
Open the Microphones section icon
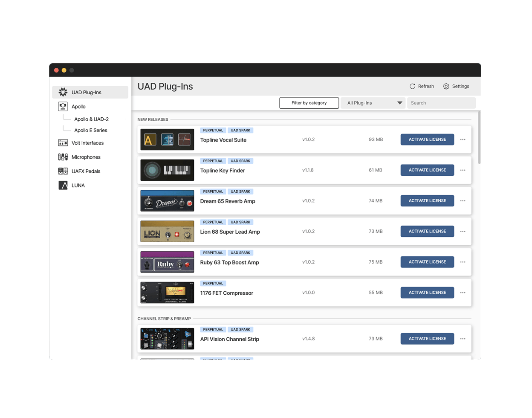(x=63, y=157)
